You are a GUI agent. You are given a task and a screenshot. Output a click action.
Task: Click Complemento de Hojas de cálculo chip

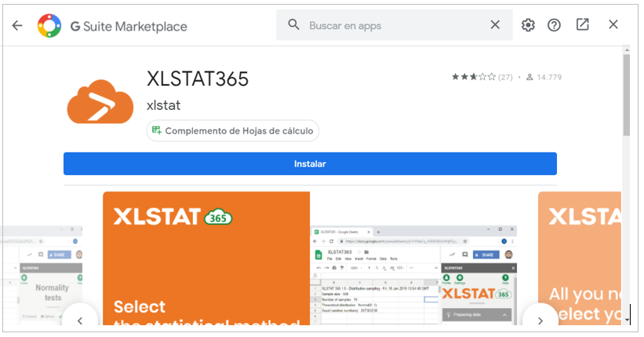coord(233,130)
